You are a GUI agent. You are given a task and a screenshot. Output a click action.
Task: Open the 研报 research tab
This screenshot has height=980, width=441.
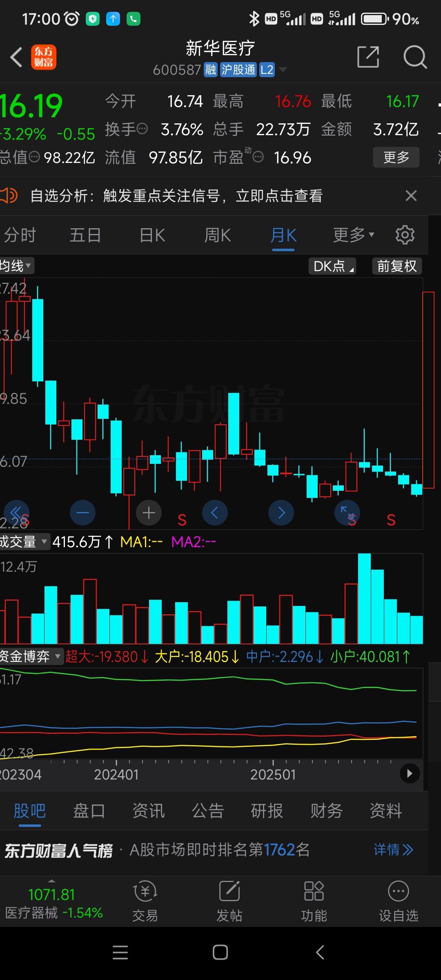point(267,811)
